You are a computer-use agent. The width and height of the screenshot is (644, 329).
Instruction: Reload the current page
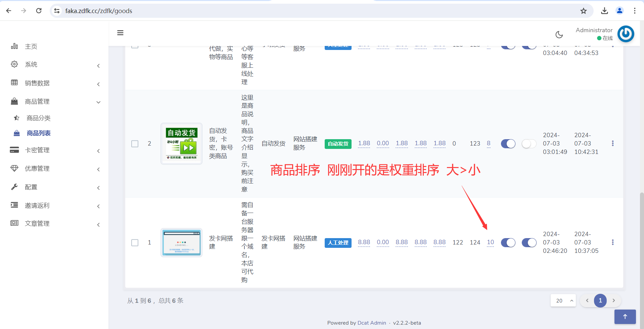[39, 11]
